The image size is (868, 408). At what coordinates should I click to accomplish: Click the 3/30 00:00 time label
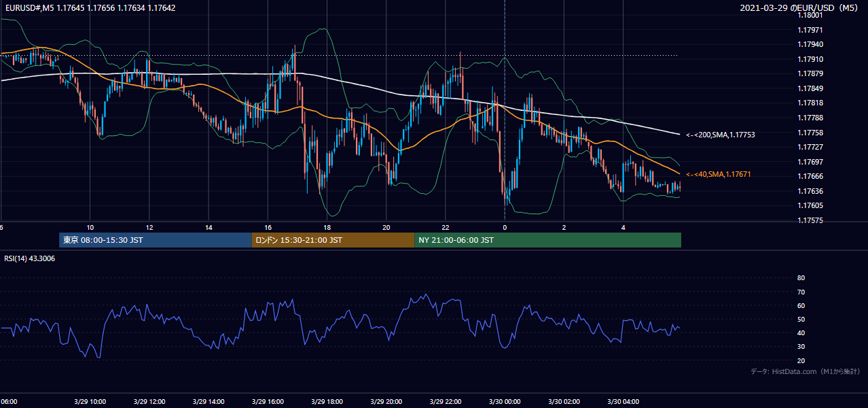(504, 401)
